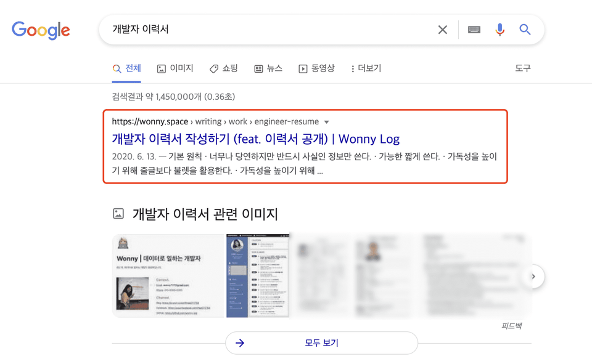Click the snippet starting with 2020. 6. 13.

coord(304,163)
